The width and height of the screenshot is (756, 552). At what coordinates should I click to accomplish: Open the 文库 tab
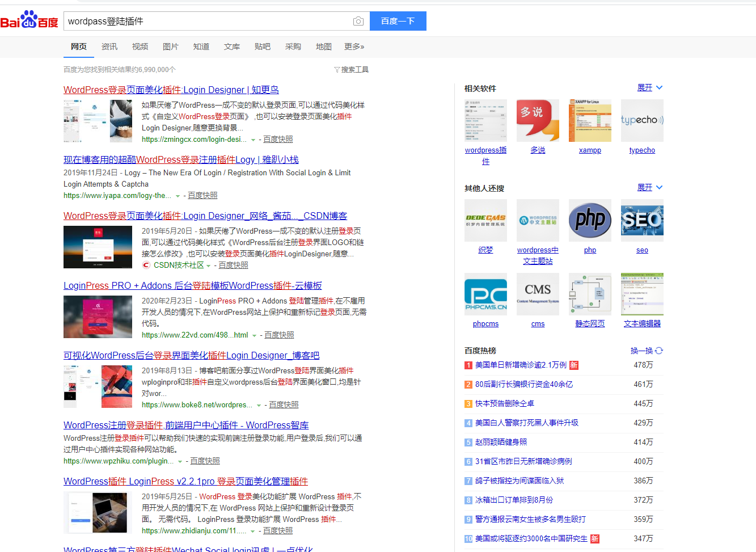232,47
